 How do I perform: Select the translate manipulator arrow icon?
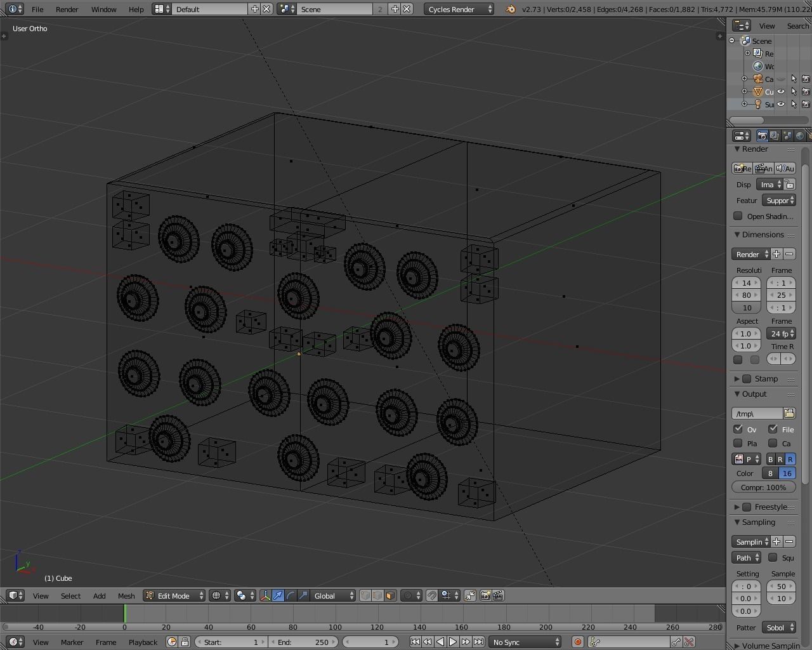[278, 595]
